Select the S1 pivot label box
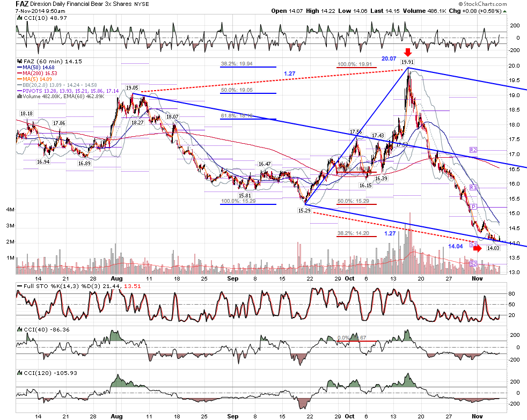The width and height of the screenshot is (527, 420). [473, 244]
